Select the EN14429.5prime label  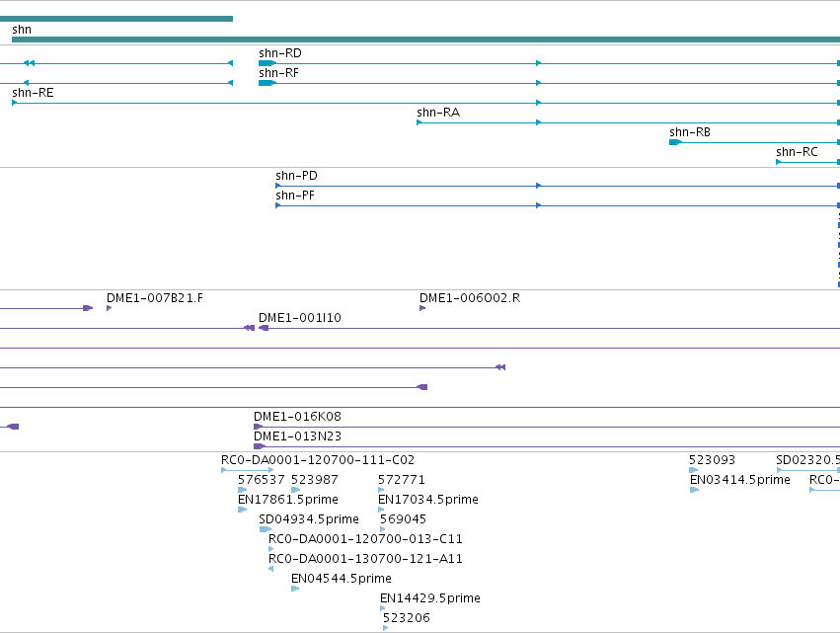pos(430,598)
